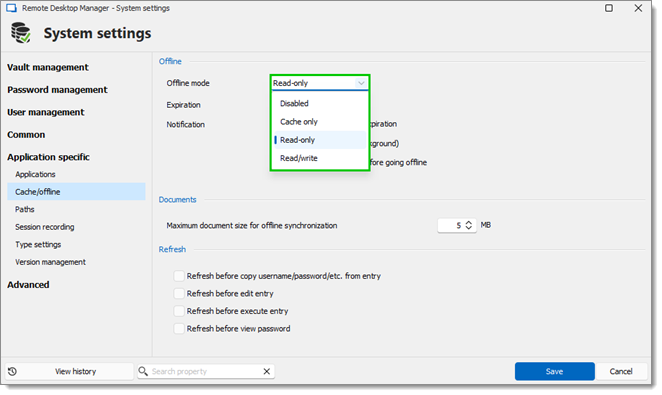Collapse the Offline mode dropdown arrow
Screen dimensions: 662x395
361,83
